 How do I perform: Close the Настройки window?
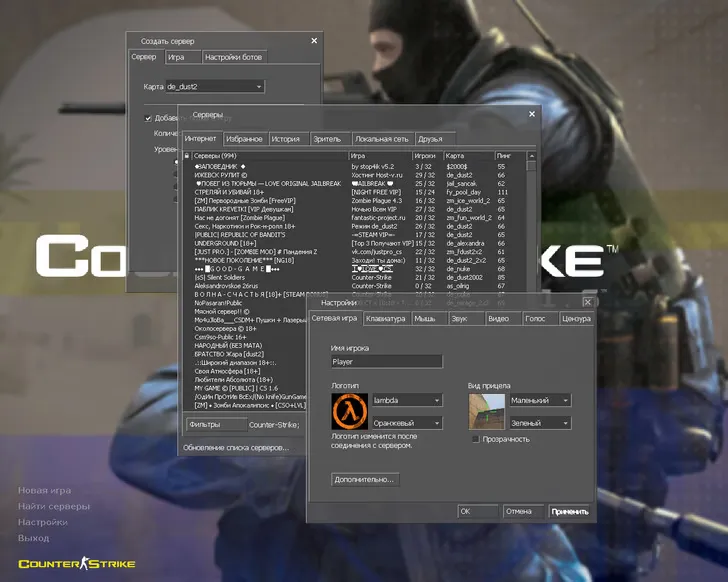tap(588, 302)
